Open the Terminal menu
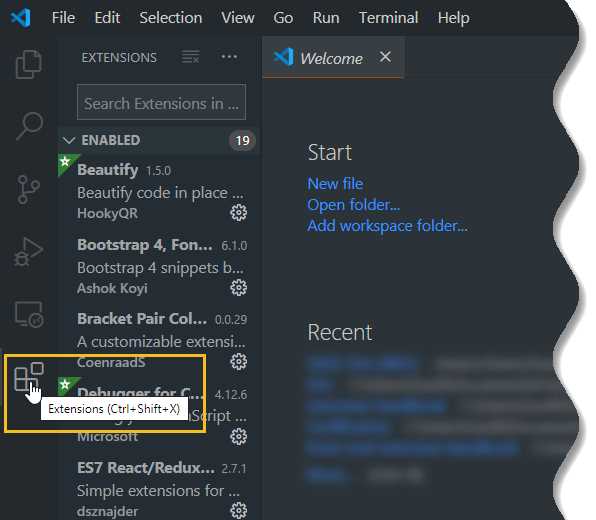The height and width of the screenshot is (520, 596). pyautogui.click(x=388, y=17)
